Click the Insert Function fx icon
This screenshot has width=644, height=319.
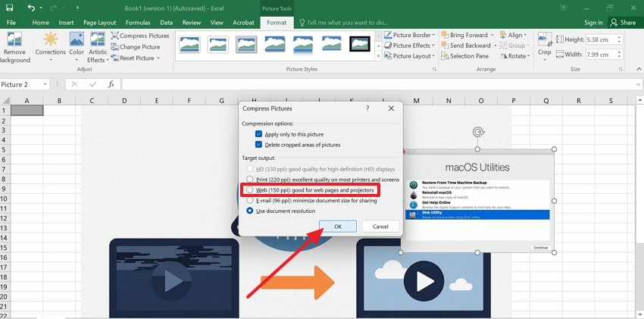tap(111, 84)
